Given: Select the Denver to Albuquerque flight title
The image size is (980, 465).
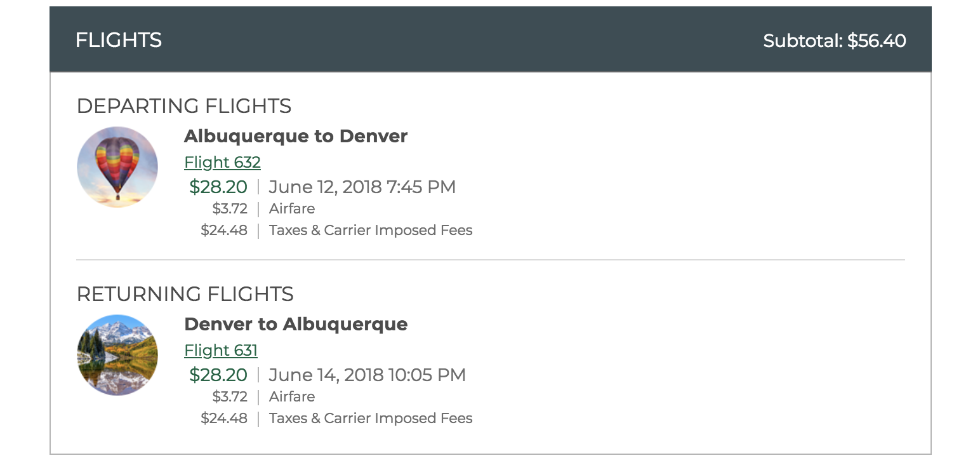Looking at the screenshot, I should (296, 324).
